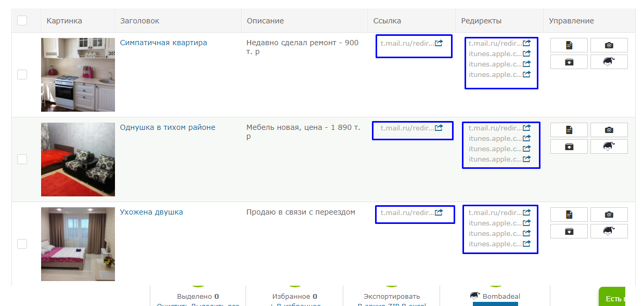Click the Ссылка column header
The height and width of the screenshot is (306, 644).
tap(387, 21)
